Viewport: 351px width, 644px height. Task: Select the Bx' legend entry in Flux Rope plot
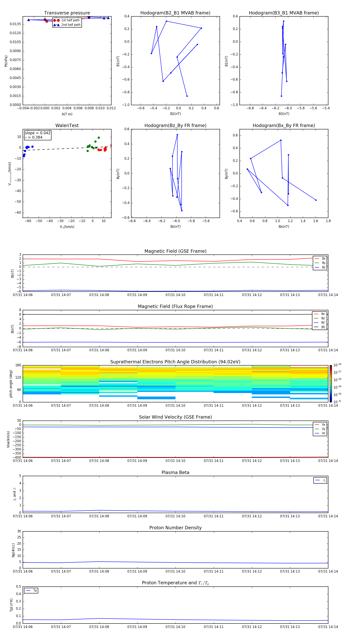click(x=320, y=314)
